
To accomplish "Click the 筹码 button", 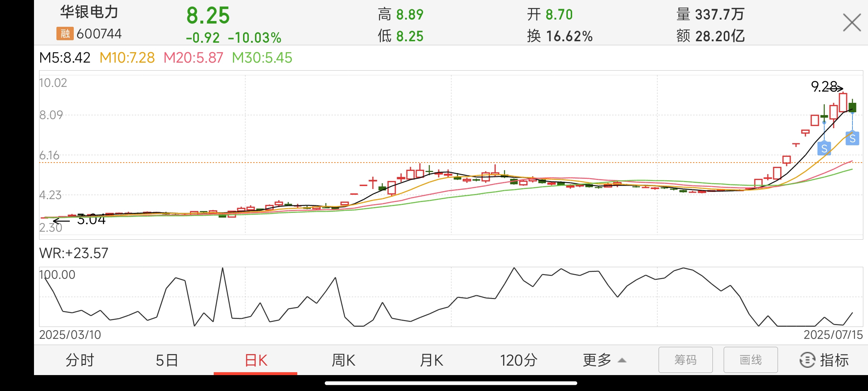I will [x=685, y=360].
